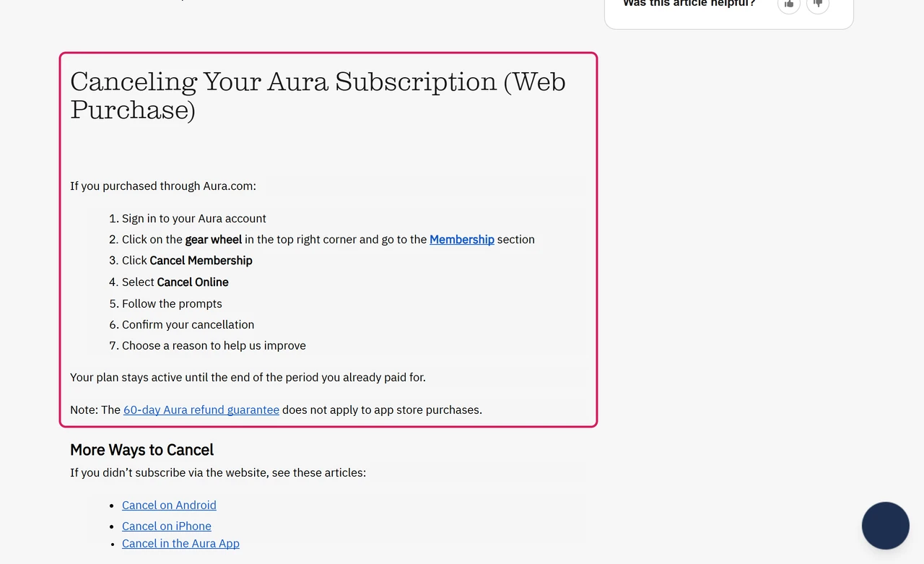The height and width of the screenshot is (564, 924).
Task: Click the 'Sign in to your Aura account' step
Action: pyautogui.click(x=194, y=219)
